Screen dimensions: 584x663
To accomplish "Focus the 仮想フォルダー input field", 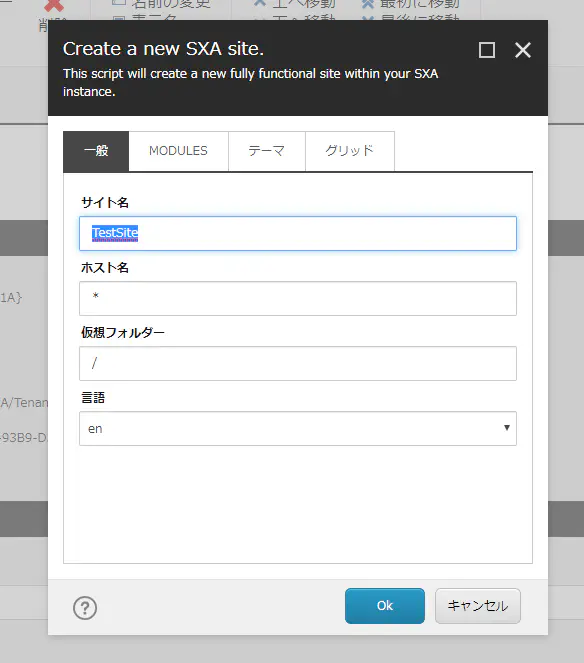I will [298, 364].
